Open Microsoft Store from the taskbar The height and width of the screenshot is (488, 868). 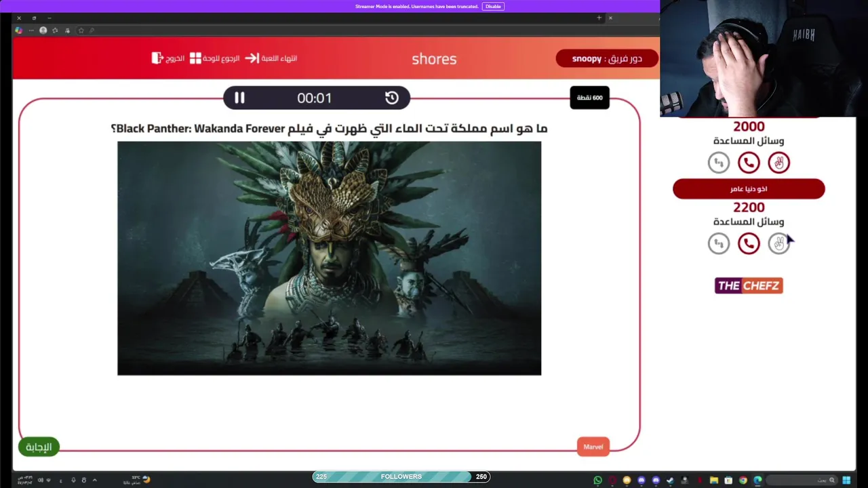[728, 480]
